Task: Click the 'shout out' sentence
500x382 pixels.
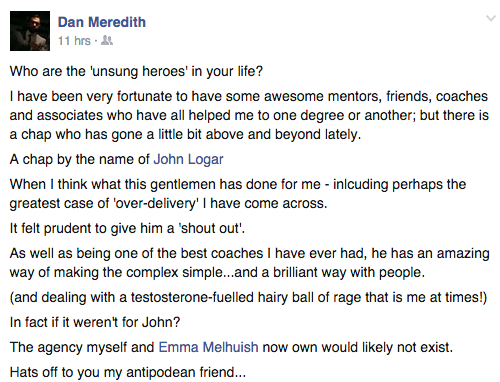Action: [x=127, y=228]
